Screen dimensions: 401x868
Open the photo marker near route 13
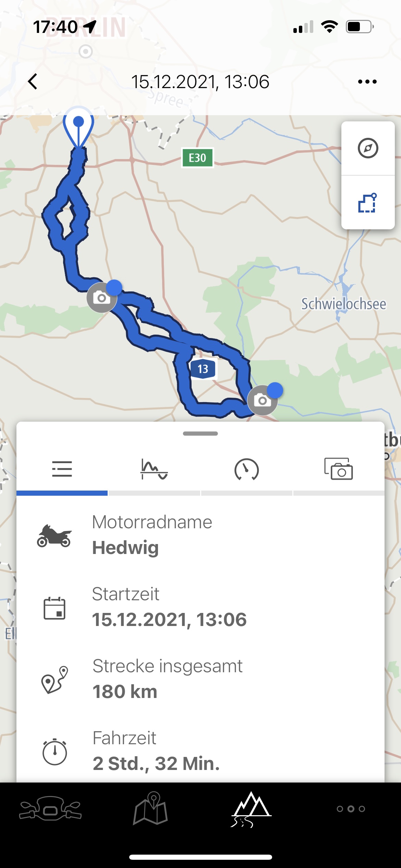263,400
